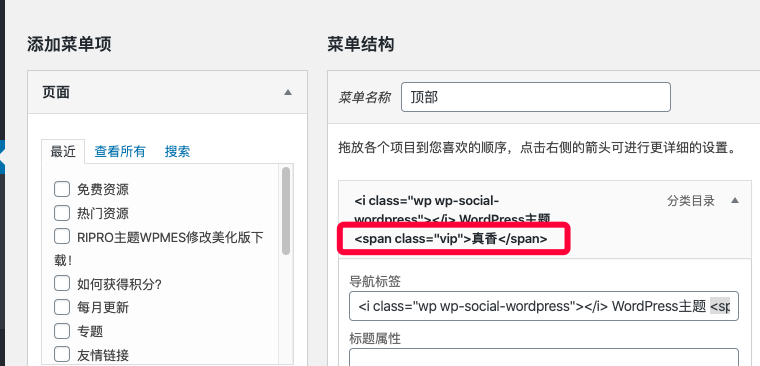
Task: Switch to the 搜索 tab
Action: (177, 152)
